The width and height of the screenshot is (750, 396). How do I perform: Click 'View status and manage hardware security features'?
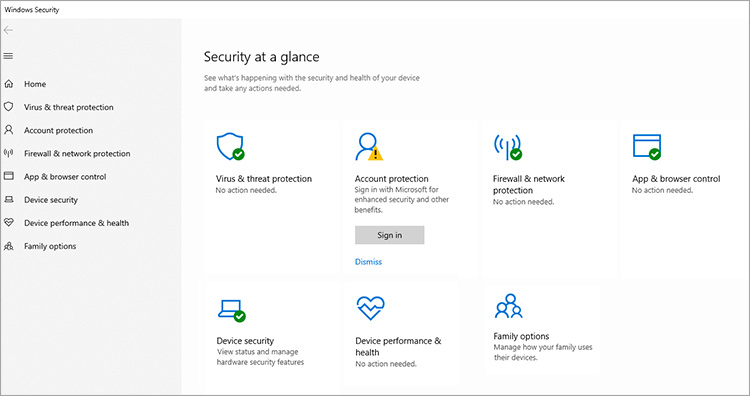[260, 357]
